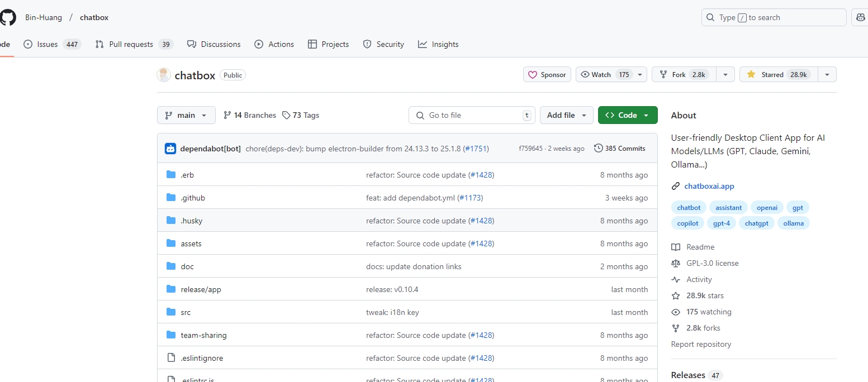The width and height of the screenshot is (868, 382).
Task: Switch to the Discussions tab
Action: click(214, 44)
